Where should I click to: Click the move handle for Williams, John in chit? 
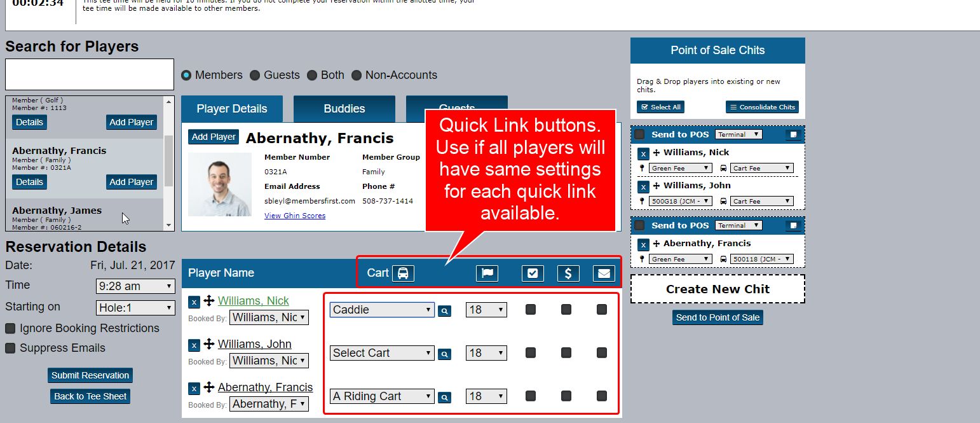coord(657,186)
